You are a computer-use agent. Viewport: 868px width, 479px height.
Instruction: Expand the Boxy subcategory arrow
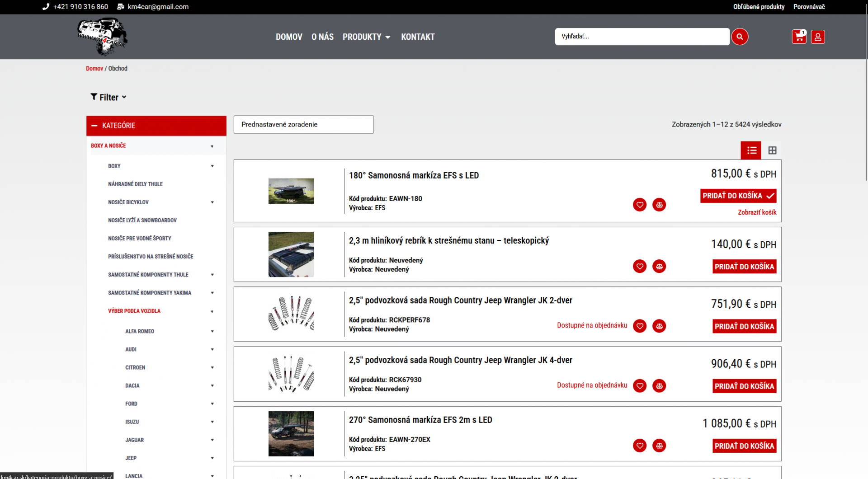click(212, 166)
